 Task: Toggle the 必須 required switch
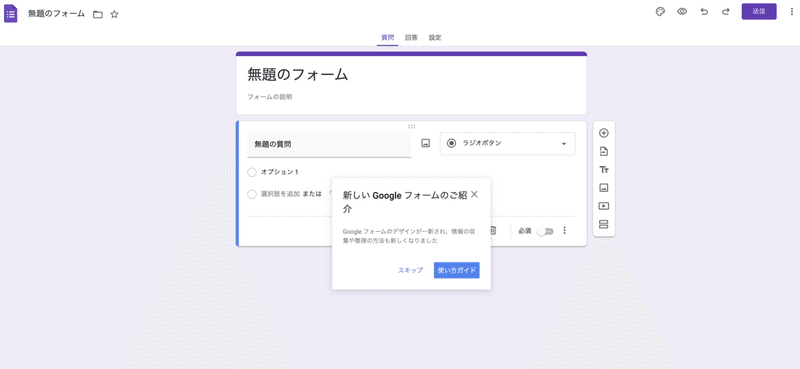pyautogui.click(x=545, y=231)
